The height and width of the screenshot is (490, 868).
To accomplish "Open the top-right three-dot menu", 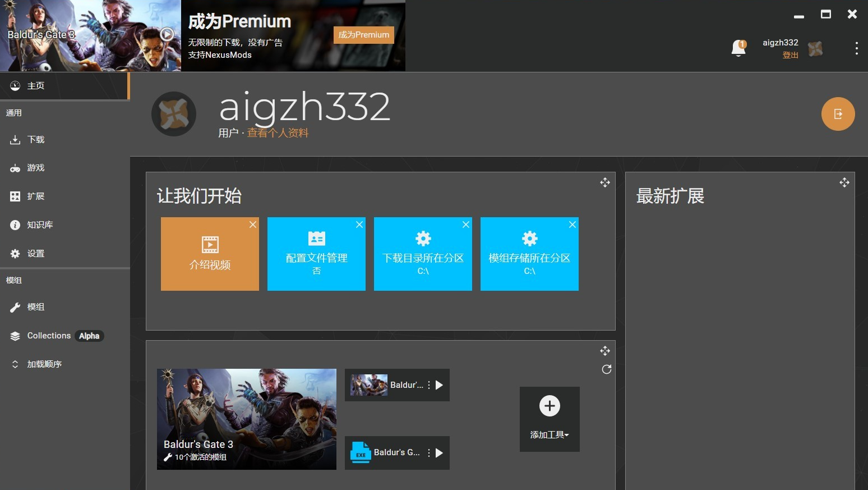I will click(856, 48).
